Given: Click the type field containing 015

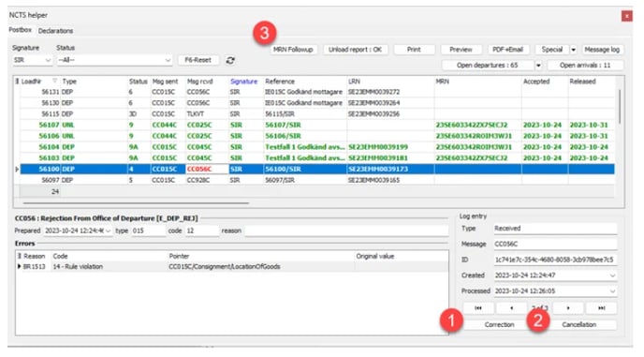Looking at the screenshot, I should tap(148, 231).
